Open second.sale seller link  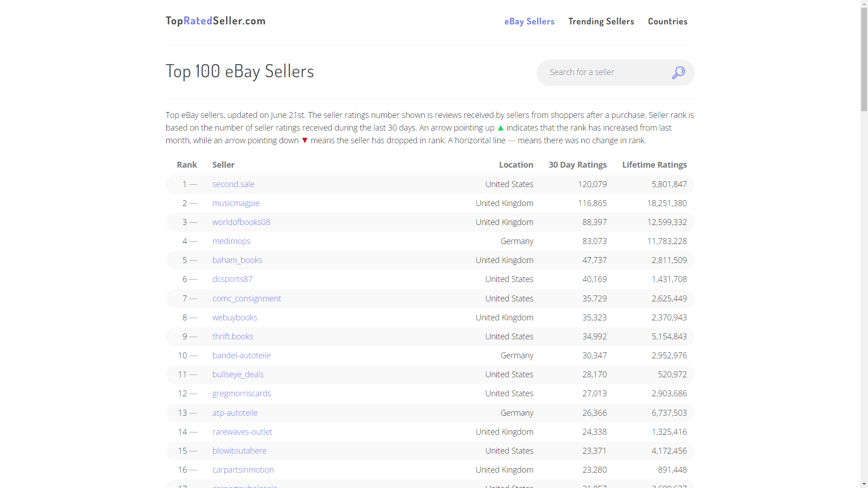point(233,184)
